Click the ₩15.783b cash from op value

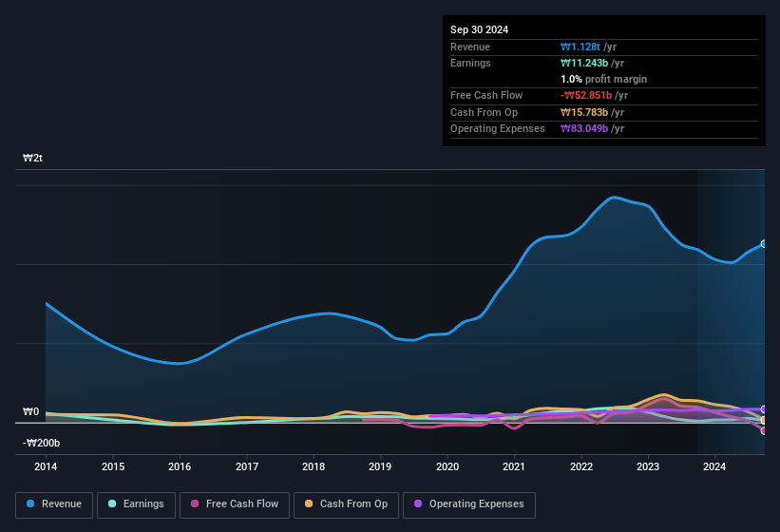(x=584, y=112)
